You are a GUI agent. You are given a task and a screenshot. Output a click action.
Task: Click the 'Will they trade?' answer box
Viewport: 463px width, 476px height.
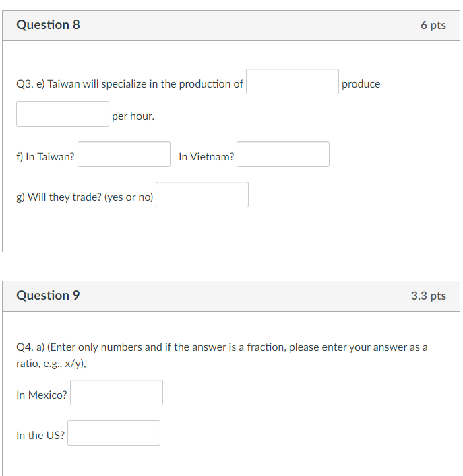[x=202, y=195]
